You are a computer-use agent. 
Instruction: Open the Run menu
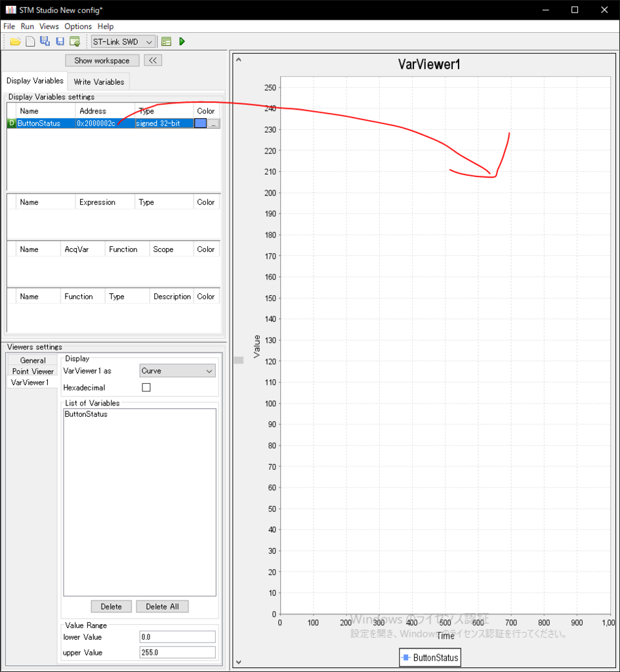pyautogui.click(x=27, y=26)
